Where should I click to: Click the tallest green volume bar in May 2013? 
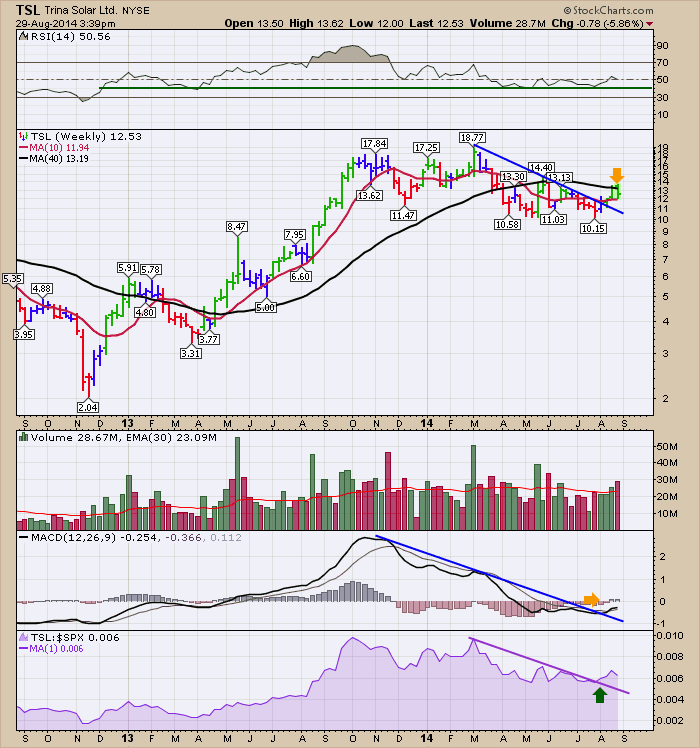(238, 483)
